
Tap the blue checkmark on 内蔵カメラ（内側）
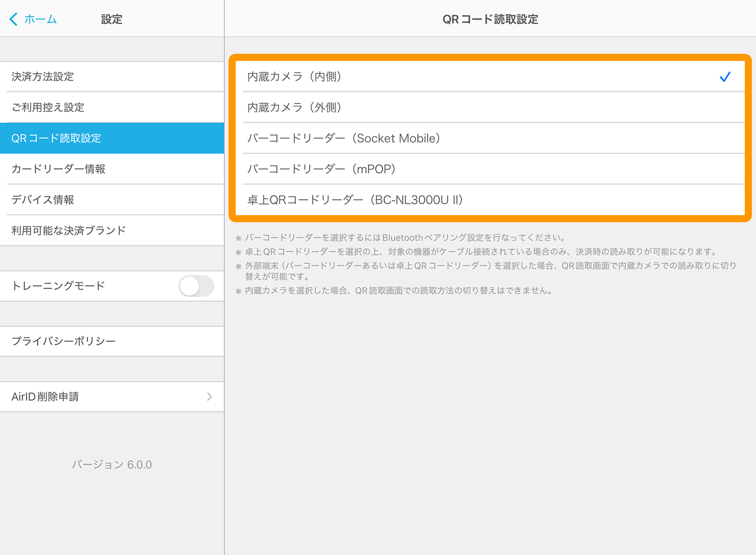tap(725, 77)
